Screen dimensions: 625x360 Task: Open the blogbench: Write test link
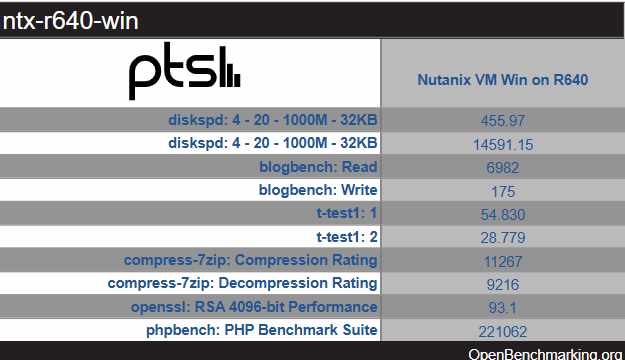pyautogui.click(x=318, y=190)
